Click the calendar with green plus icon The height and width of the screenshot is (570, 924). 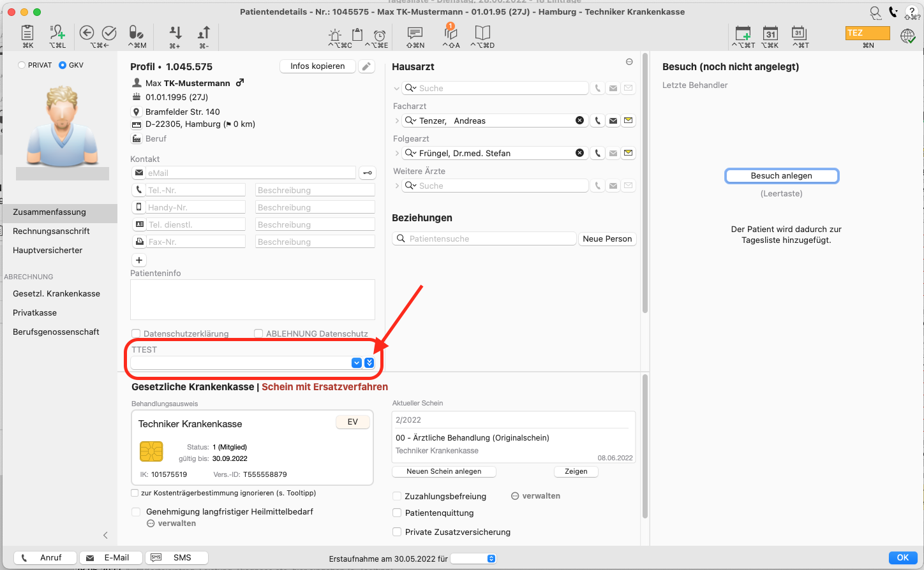tap(743, 34)
